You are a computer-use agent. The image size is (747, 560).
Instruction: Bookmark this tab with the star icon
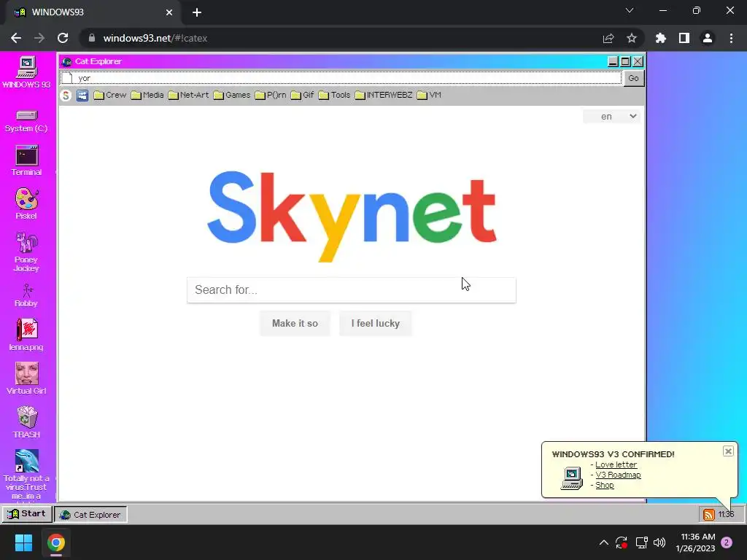[x=632, y=38]
